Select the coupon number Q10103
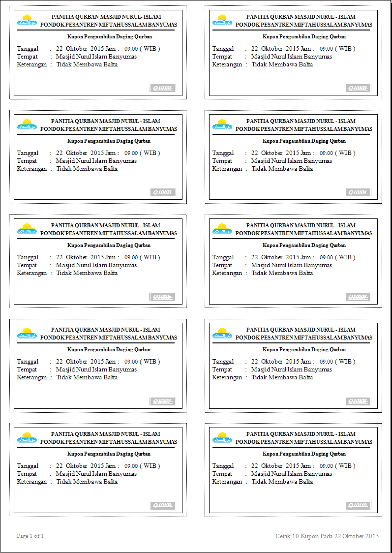Image resolution: width=392 pixels, height=553 pixels. click(x=162, y=192)
